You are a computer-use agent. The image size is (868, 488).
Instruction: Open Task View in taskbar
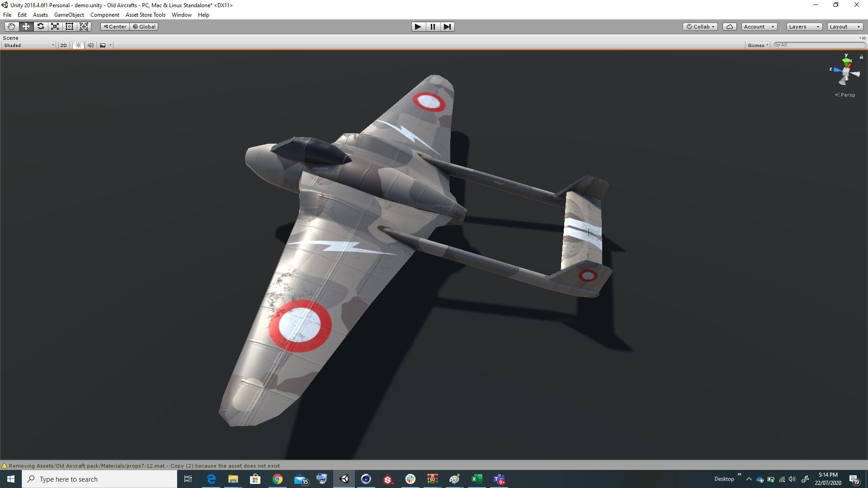(x=188, y=479)
